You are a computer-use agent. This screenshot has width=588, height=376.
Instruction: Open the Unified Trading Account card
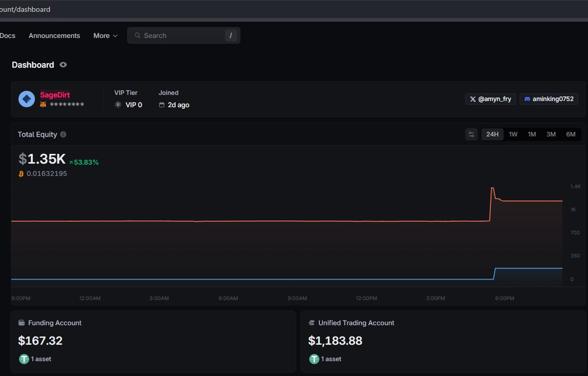443,341
